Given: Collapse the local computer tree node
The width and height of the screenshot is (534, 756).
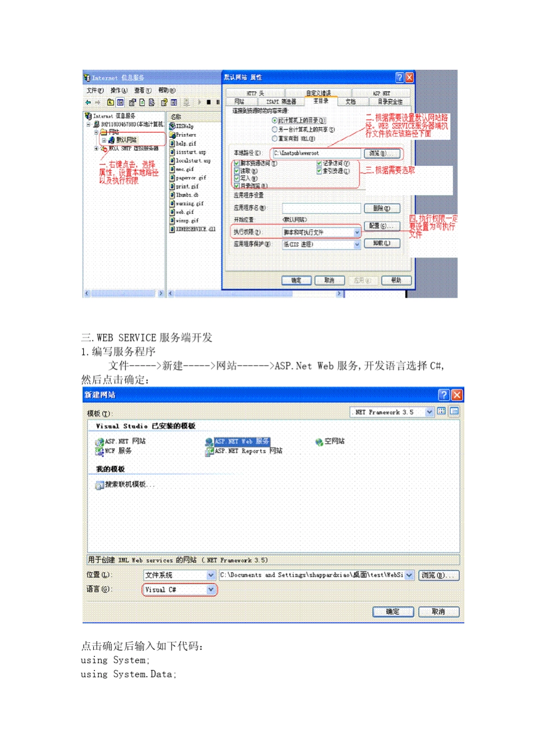Looking at the screenshot, I should click(x=89, y=124).
